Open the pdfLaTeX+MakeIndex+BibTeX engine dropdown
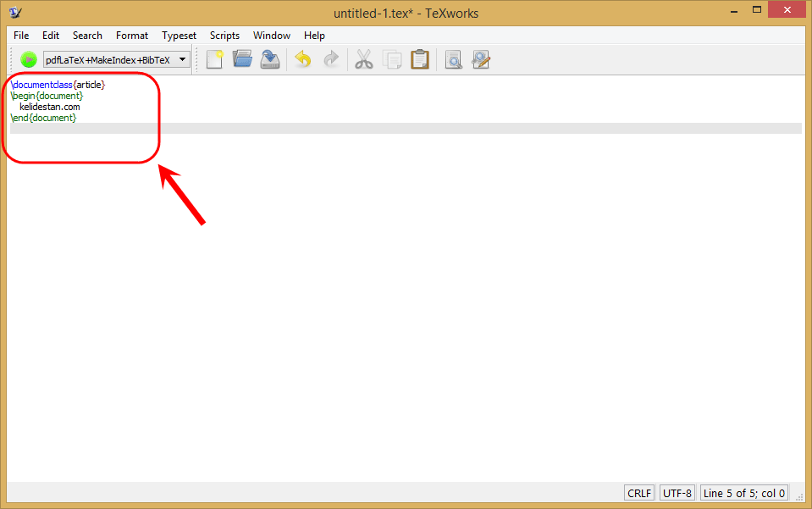Screen dimensions: 812x509 117,59
